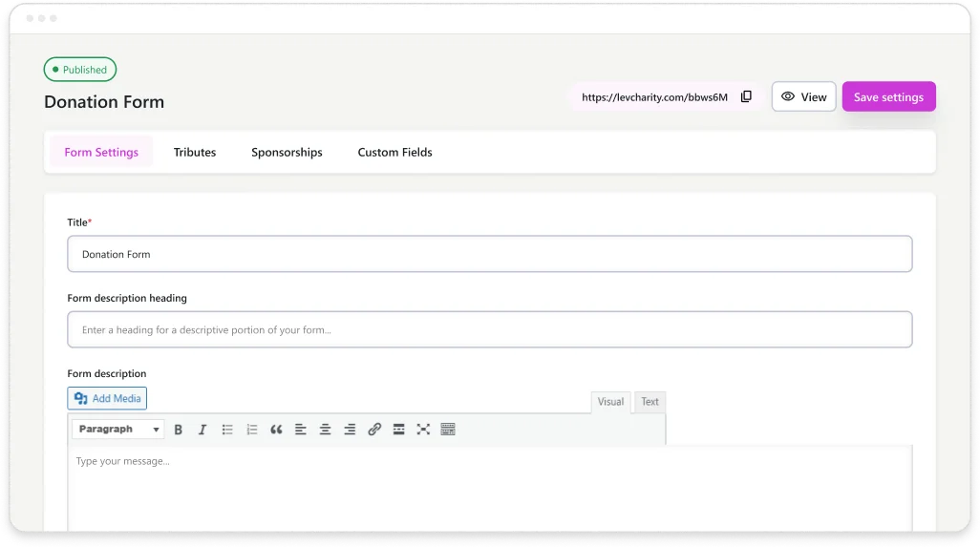Open the Paragraph format dropdown
980x547 pixels.
pyautogui.click(x=118, y=430)
